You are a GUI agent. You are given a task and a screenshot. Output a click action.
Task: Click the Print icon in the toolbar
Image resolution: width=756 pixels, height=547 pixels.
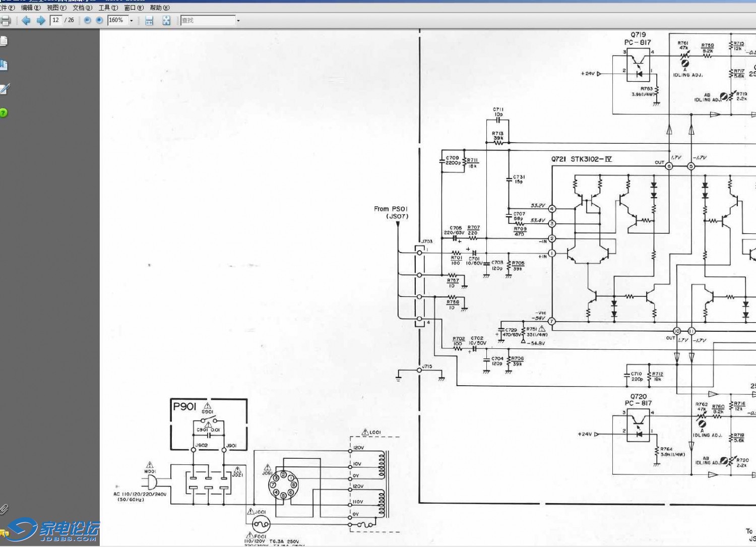pos(6,21)
